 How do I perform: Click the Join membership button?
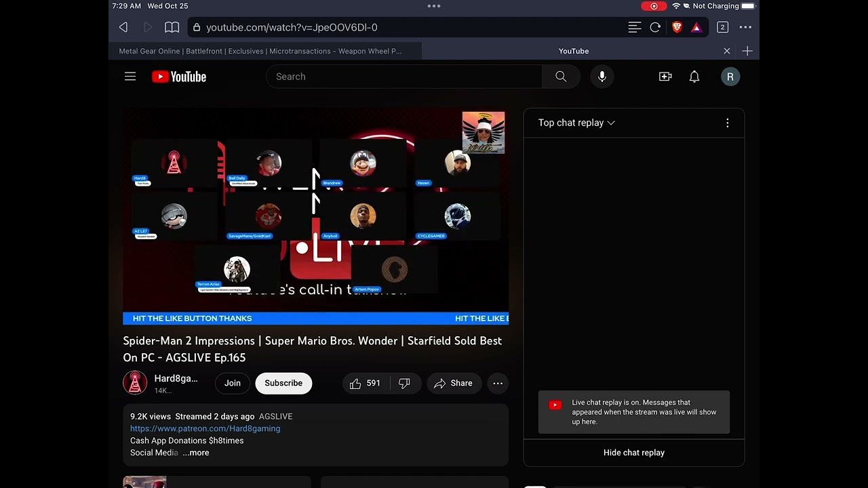point(233,383)
